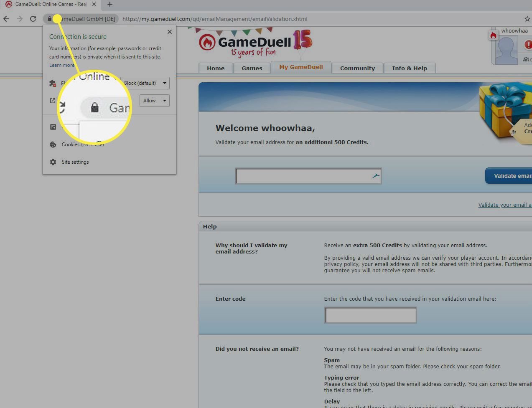Open the Info & Help tab

410,68
